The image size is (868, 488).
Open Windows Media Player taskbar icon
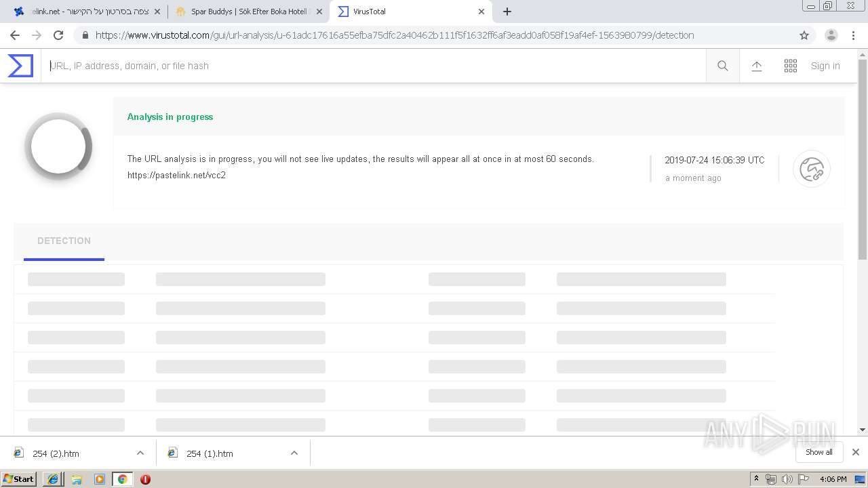100,479
